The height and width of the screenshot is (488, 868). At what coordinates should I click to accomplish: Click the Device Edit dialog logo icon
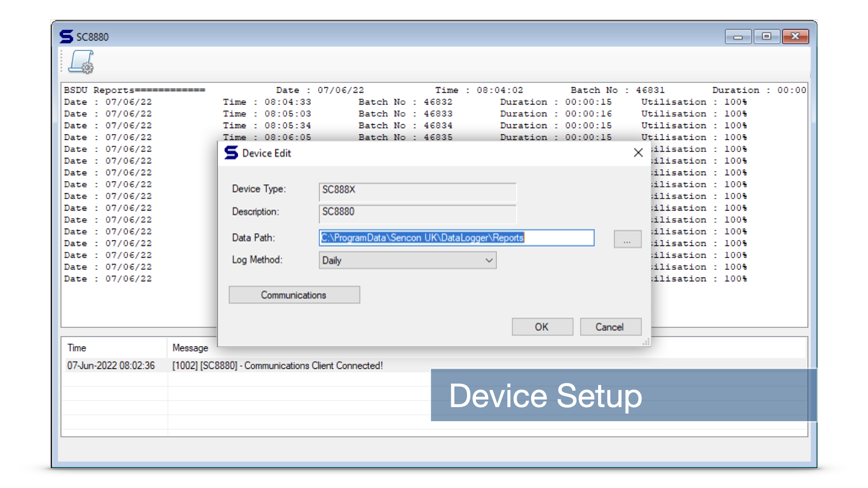point(231,153)
